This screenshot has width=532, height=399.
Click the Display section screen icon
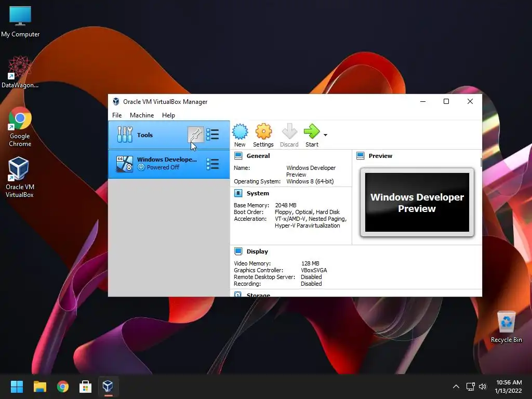coord(238,251)
